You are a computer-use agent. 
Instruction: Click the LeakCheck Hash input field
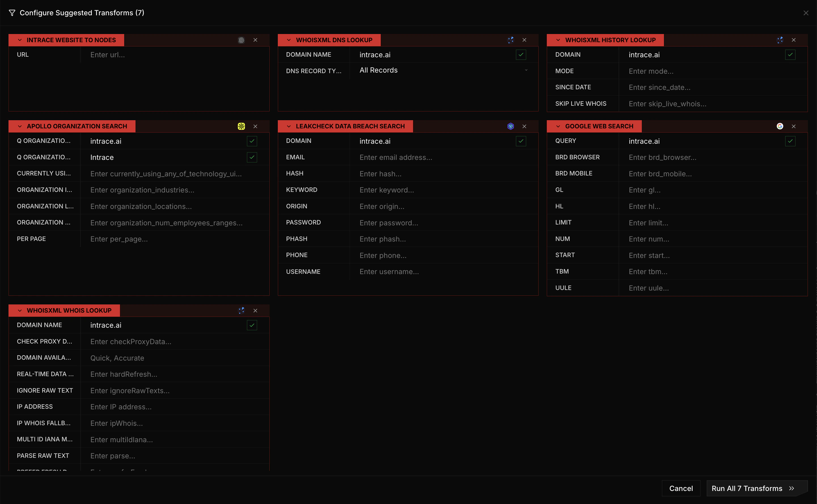(444, 174)
